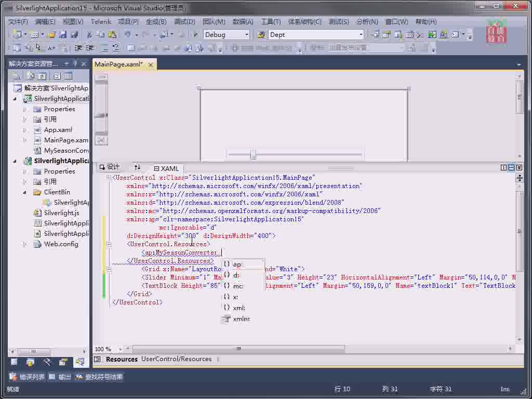The width and height of the screenshot is (532, 399).
Task: Collapse the XAML pane with the chevron icon
Action: [519, 167]
